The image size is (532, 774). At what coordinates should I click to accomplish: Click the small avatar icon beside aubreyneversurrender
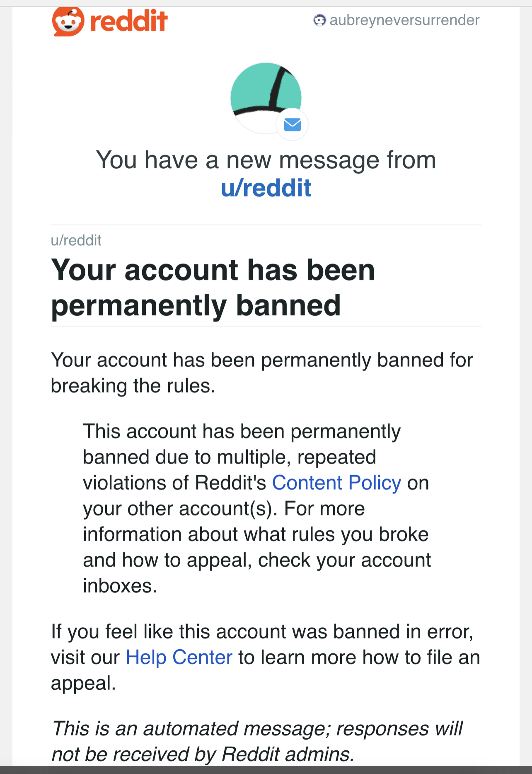[319, 20]
